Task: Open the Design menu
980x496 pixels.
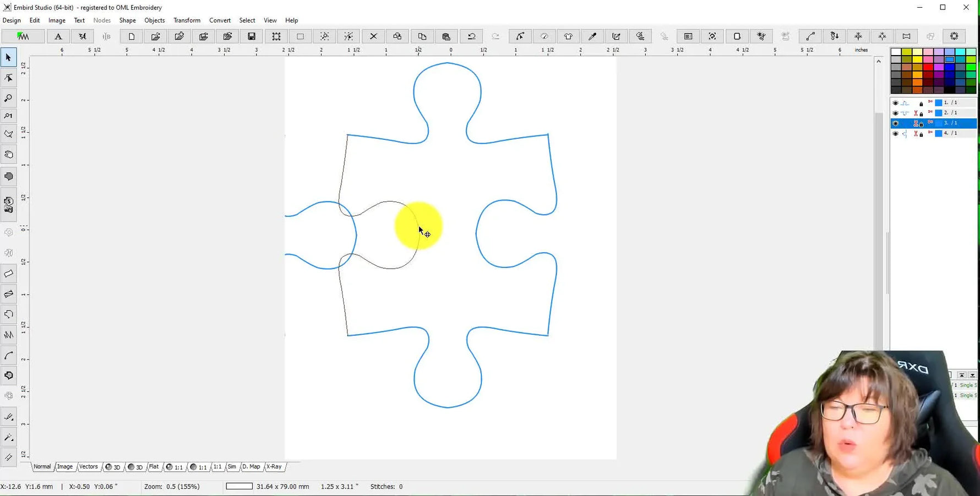Action: [12, 20]
